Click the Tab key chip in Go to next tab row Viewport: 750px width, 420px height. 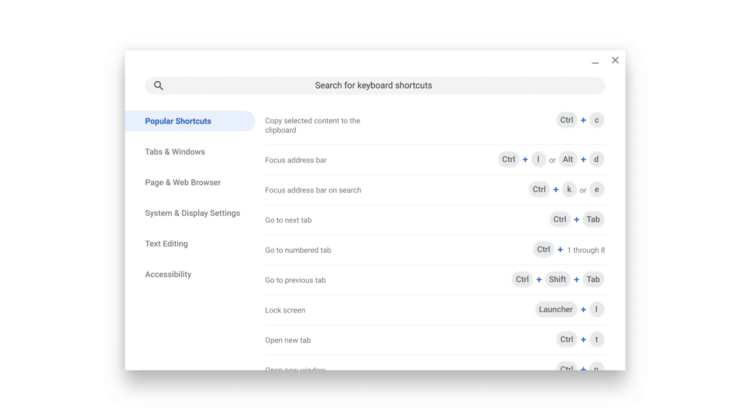click(x=593, y=220)
